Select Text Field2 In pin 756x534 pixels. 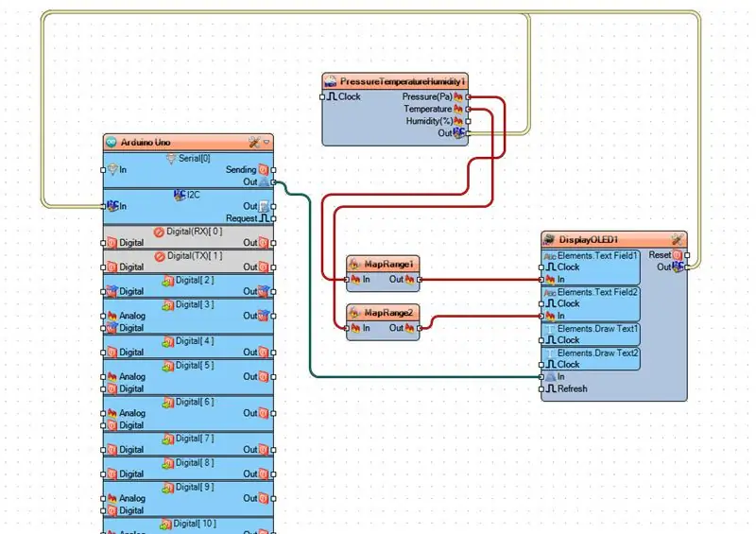click(x=541, y=316)
